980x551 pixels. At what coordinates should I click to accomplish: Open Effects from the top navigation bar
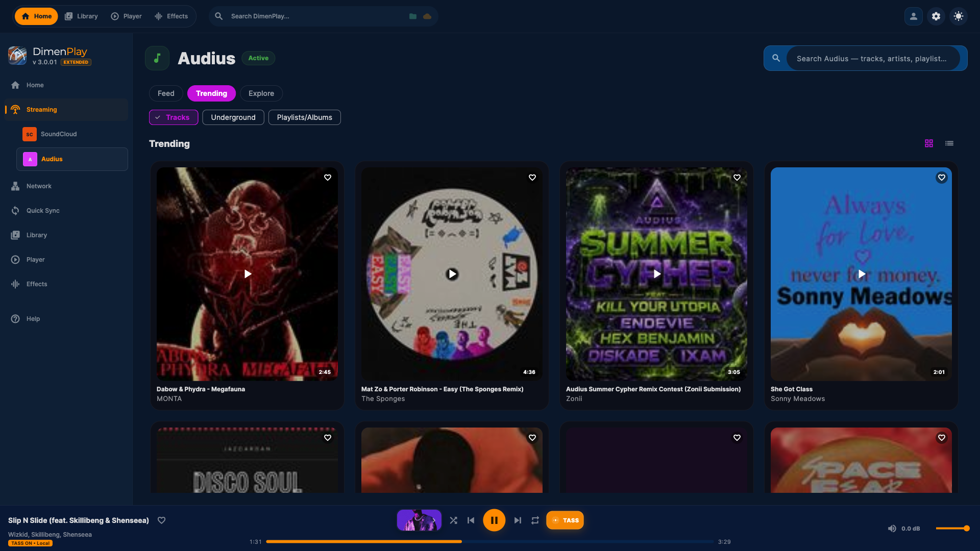[x=171, y=16]
